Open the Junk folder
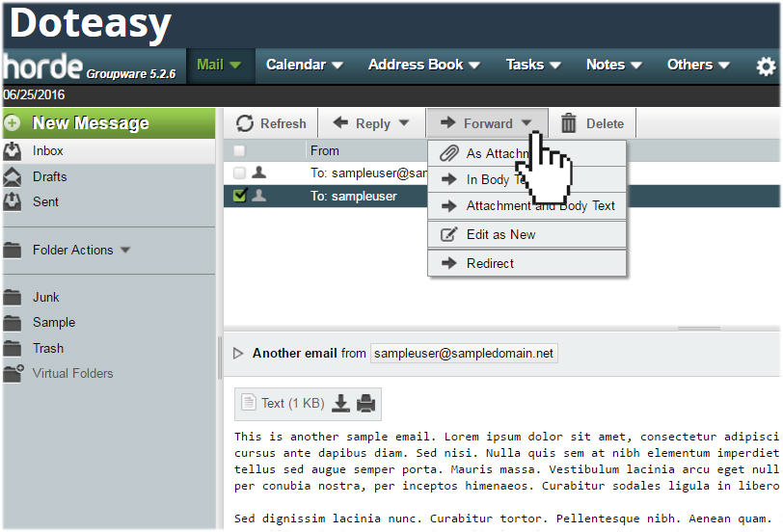This screenshot has height=532, width=783. point(109,298)
